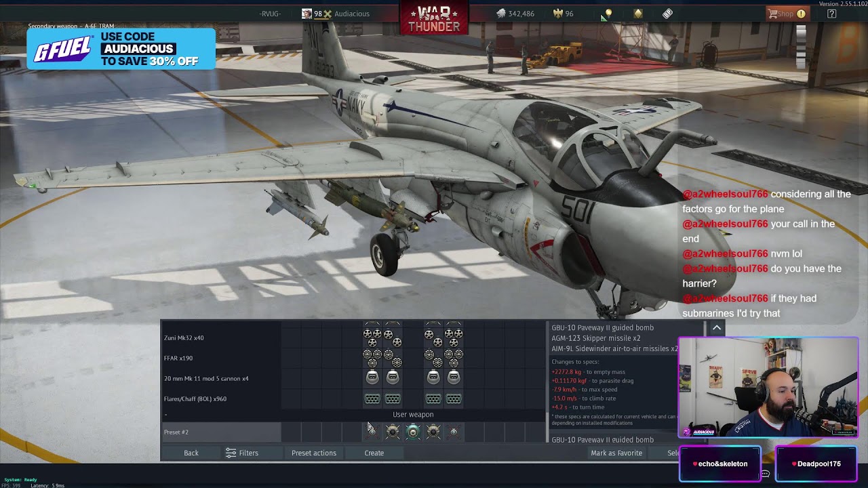Select leftmost Zuni Mk32 rocket pod slot
The width and height of the screenshot is (868, 488).
372,338
